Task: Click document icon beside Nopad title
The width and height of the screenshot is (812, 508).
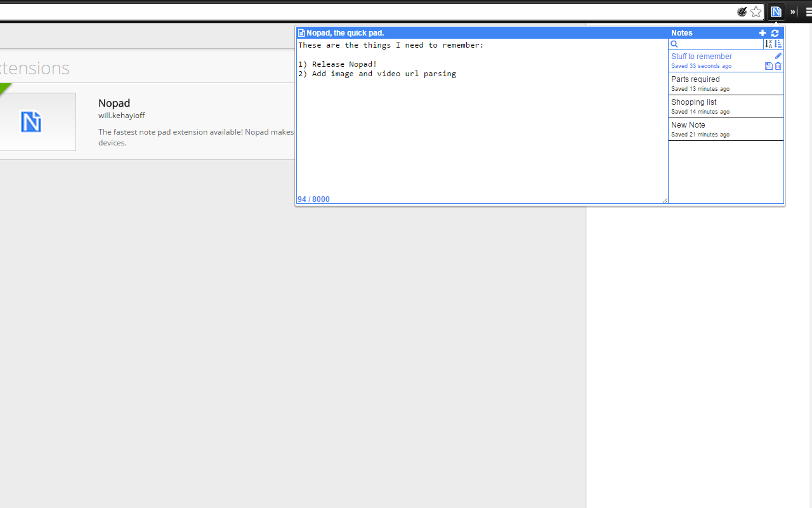Action: tap(301, 33)
